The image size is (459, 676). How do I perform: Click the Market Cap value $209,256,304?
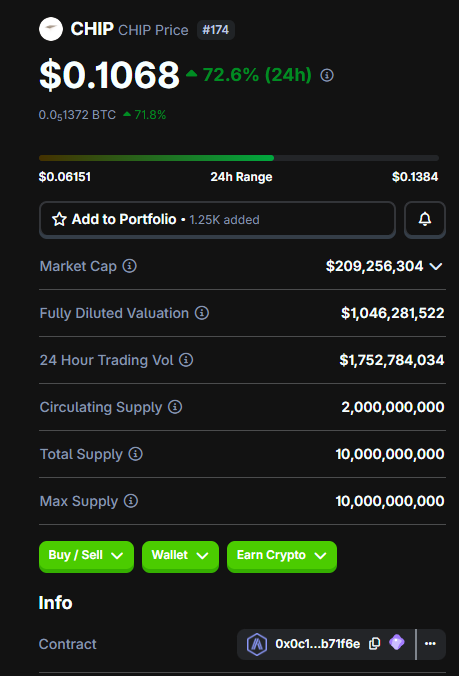(375, 266)
